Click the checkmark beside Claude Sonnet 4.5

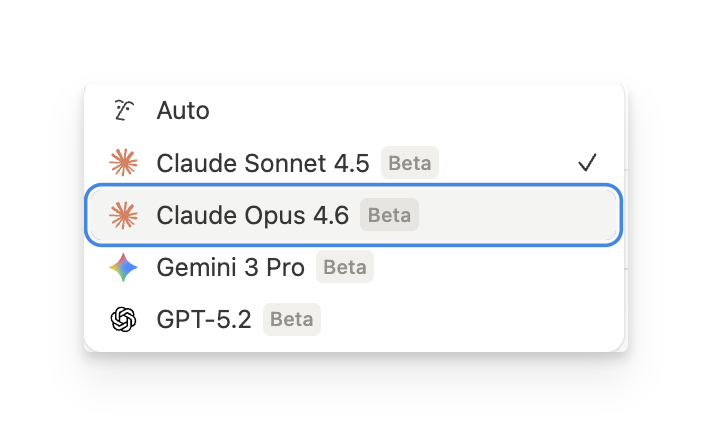point(587,163)
